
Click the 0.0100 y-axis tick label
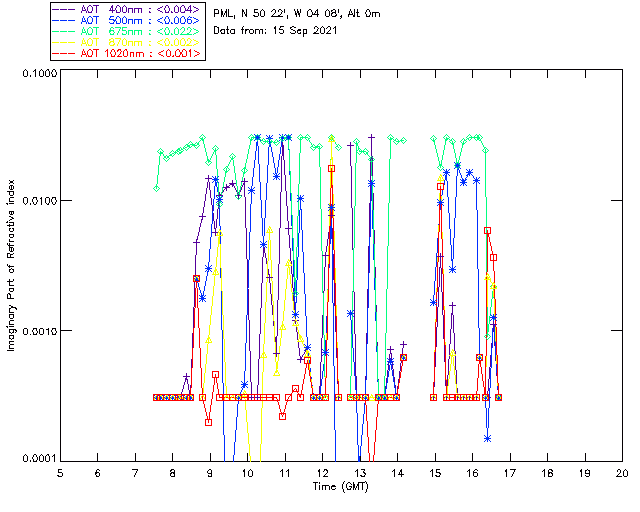tap(39, 201)
